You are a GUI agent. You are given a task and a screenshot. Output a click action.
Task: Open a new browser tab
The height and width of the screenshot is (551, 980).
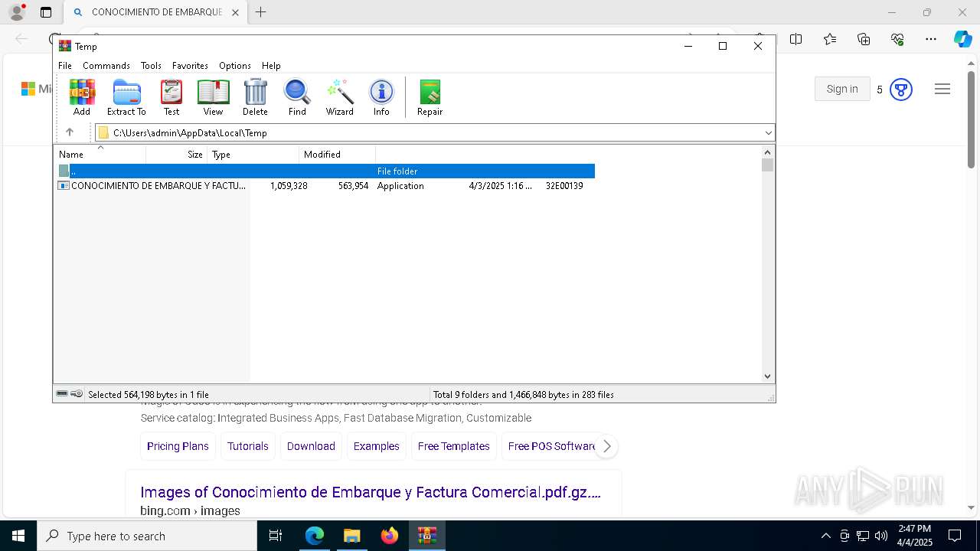261,12
